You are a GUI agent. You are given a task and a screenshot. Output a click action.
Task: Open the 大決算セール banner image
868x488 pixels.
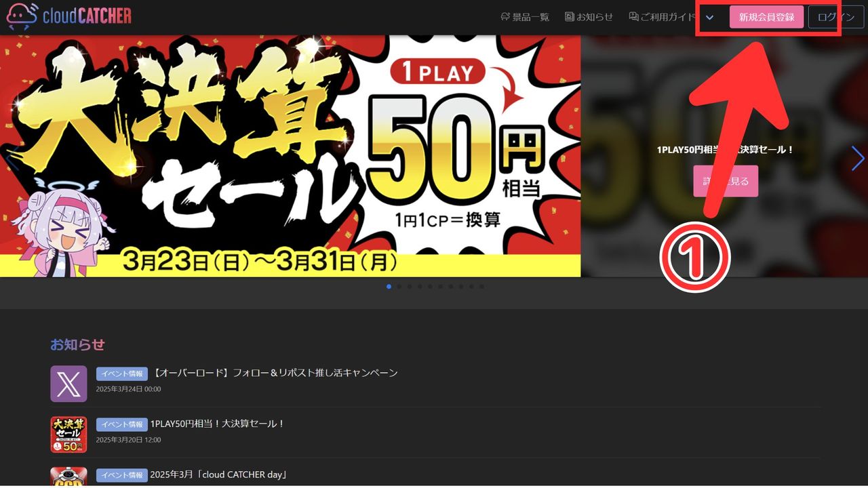pos(290,156)
